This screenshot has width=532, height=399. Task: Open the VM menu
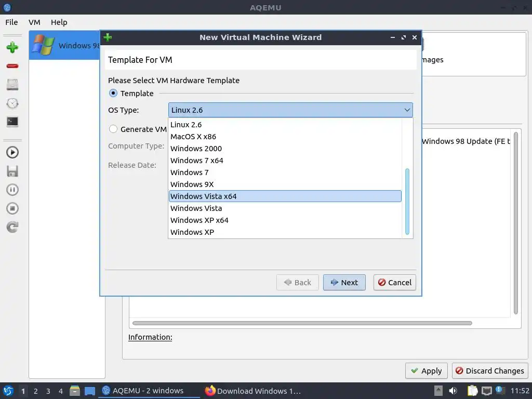(x=34, y=22)
